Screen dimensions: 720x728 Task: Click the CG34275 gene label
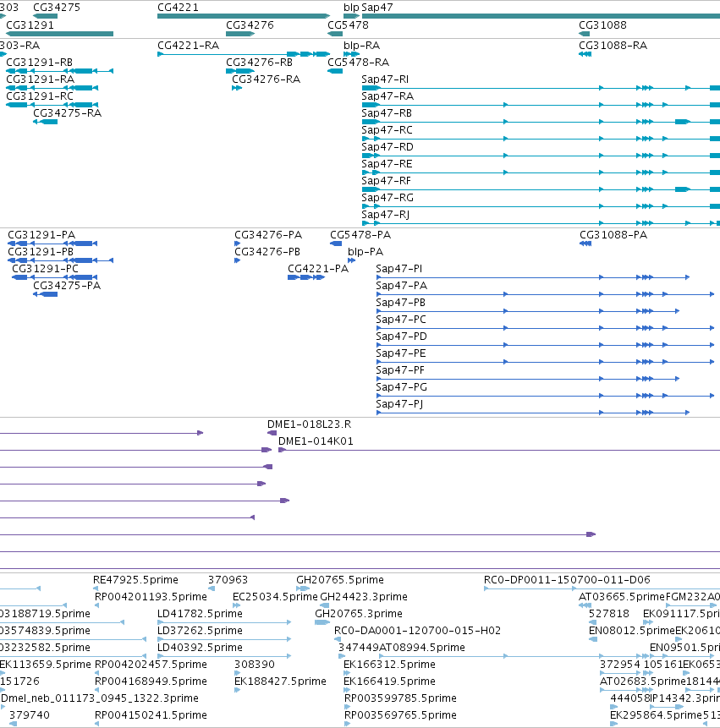57,8
